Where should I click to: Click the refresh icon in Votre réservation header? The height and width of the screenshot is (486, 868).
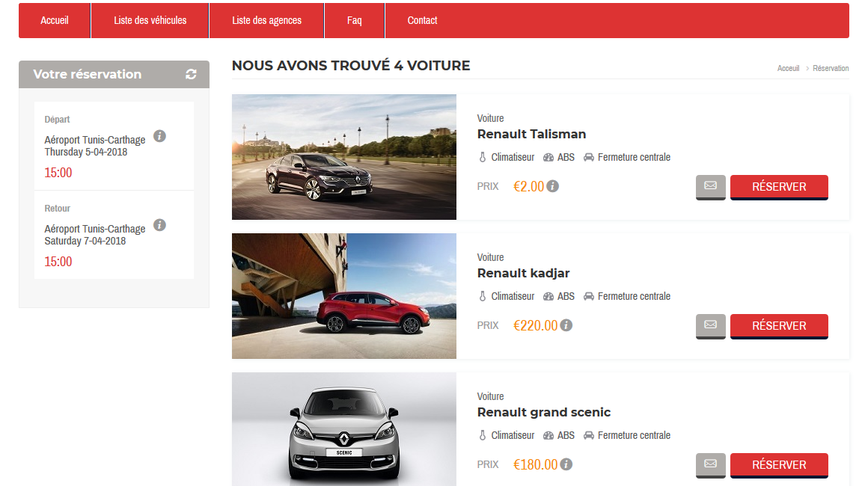191,74
